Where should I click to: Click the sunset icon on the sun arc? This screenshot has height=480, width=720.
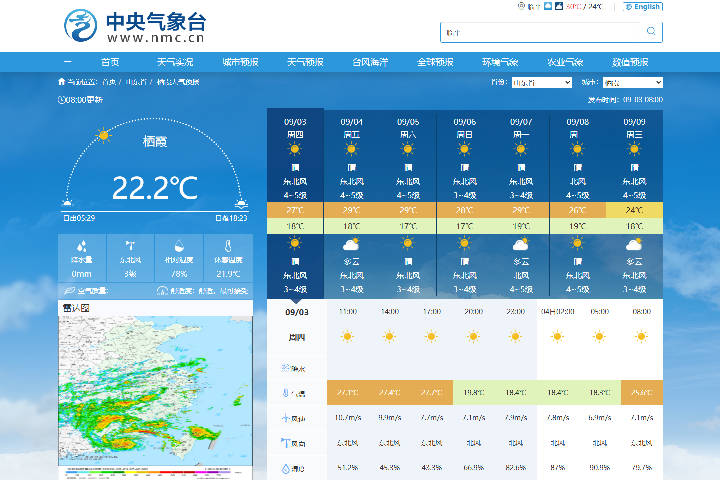pos(241,203)
